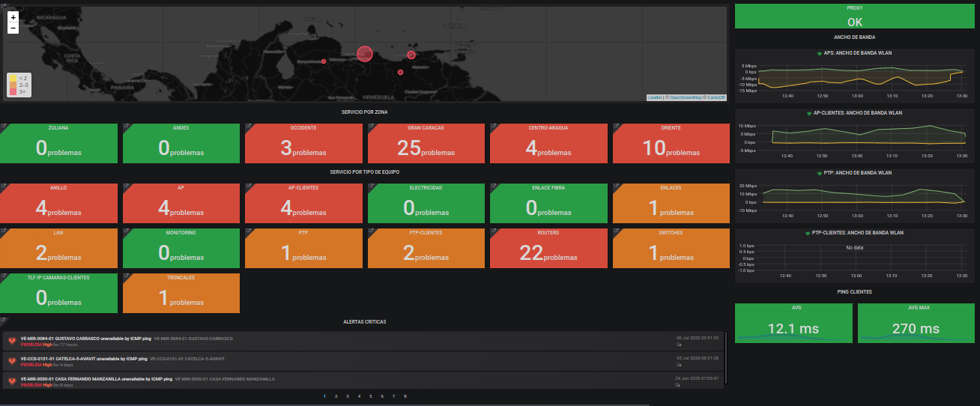Click the broken heart icon on CATELCA-5-AVAVIT alert
The height and width of the screenshot is (406, 980).
point(12,361)
